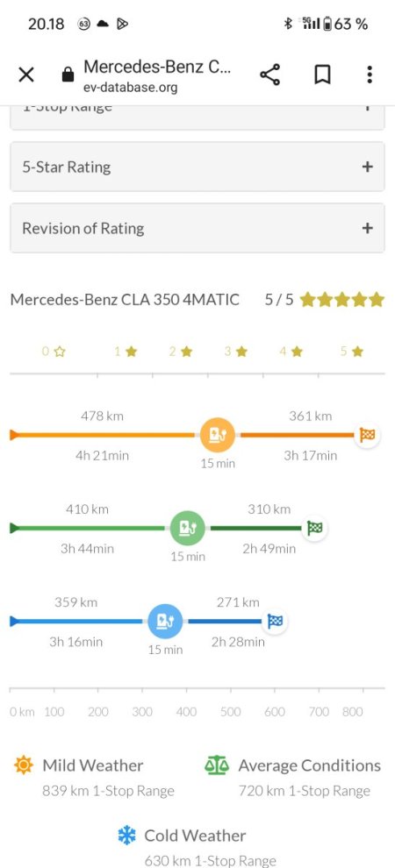The height and width of the screenshot is (868, 395).
Task: Tap the orange charging stop icon
Action: (x=217, y=435)
